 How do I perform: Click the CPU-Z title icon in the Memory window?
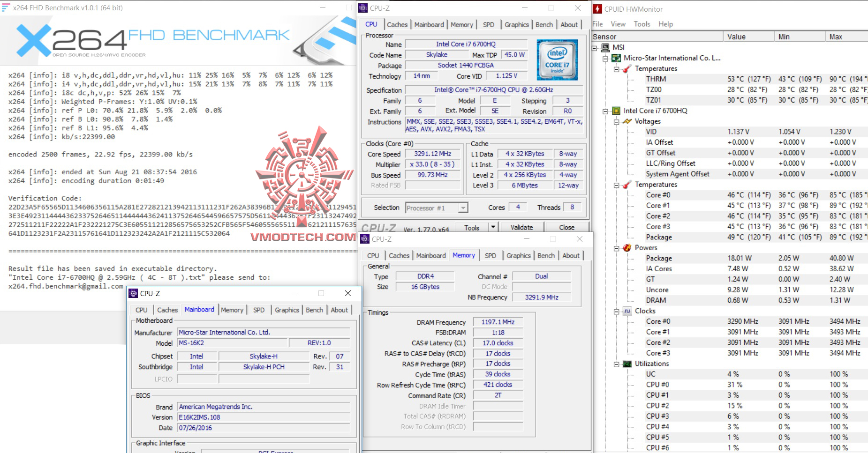coord(365,239)
